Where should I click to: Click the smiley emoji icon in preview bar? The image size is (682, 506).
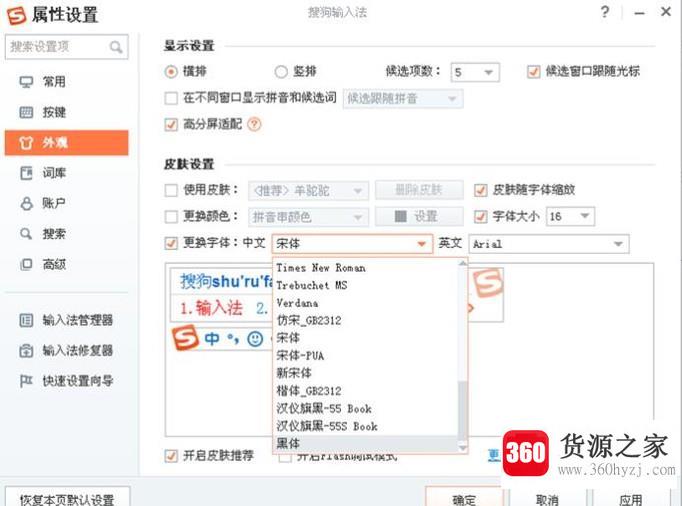coord(255,338)
